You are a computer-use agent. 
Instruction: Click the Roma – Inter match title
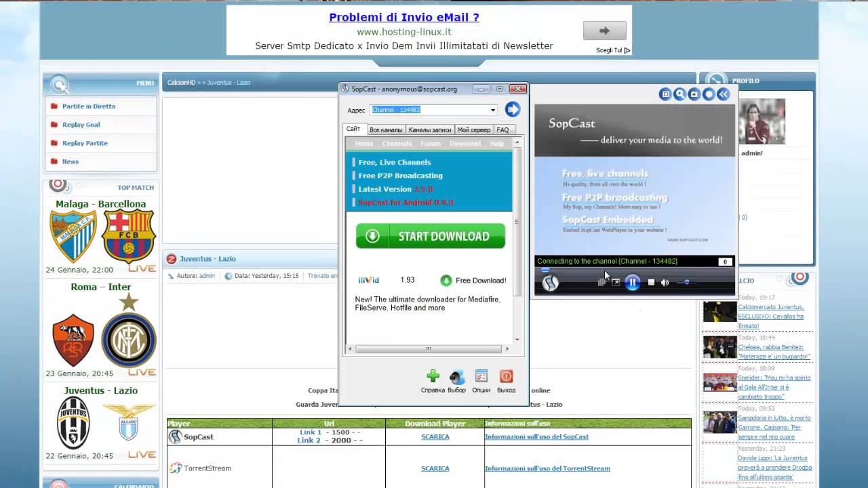click(x=101, y=287)
